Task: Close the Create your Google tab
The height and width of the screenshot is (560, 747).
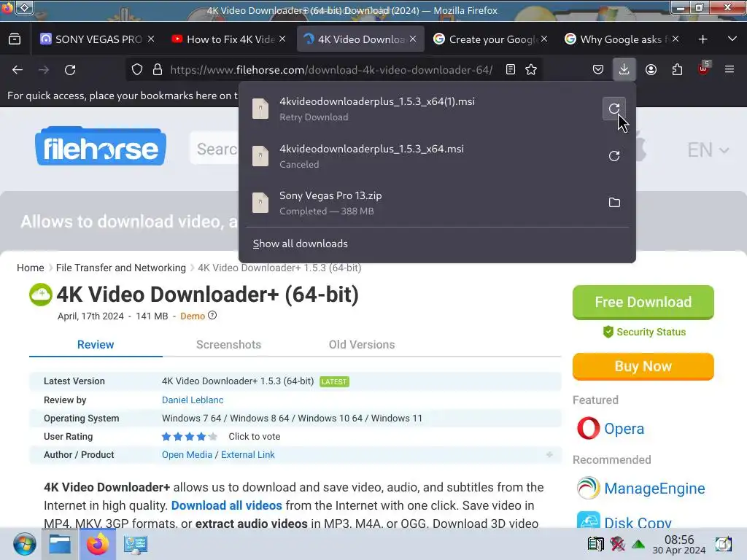Action: (544, 39)
